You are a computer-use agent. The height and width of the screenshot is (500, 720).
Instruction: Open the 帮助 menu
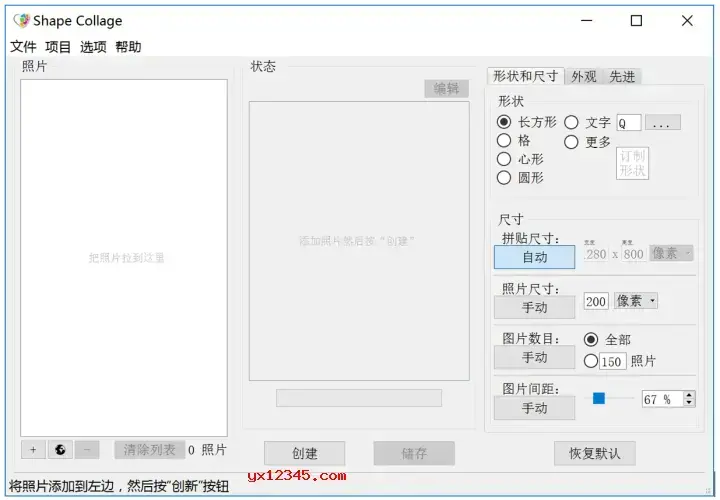click(x=128, y=47)
